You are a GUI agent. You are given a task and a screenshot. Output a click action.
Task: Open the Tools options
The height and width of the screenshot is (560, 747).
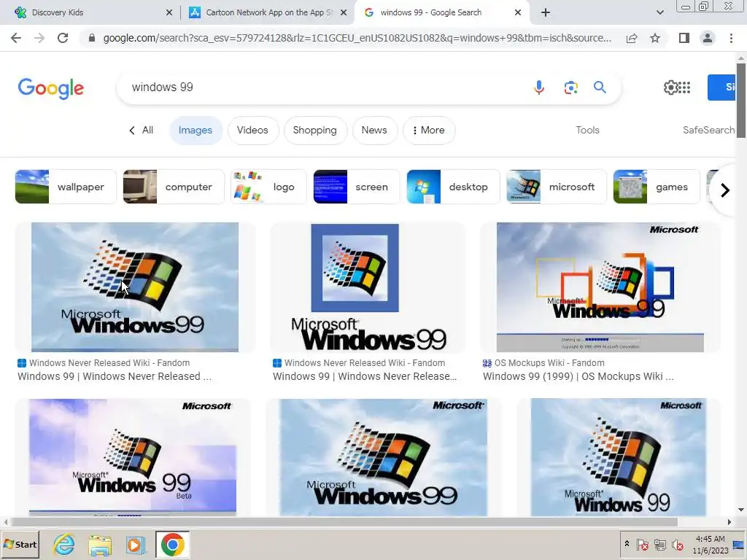coord(587,130)
